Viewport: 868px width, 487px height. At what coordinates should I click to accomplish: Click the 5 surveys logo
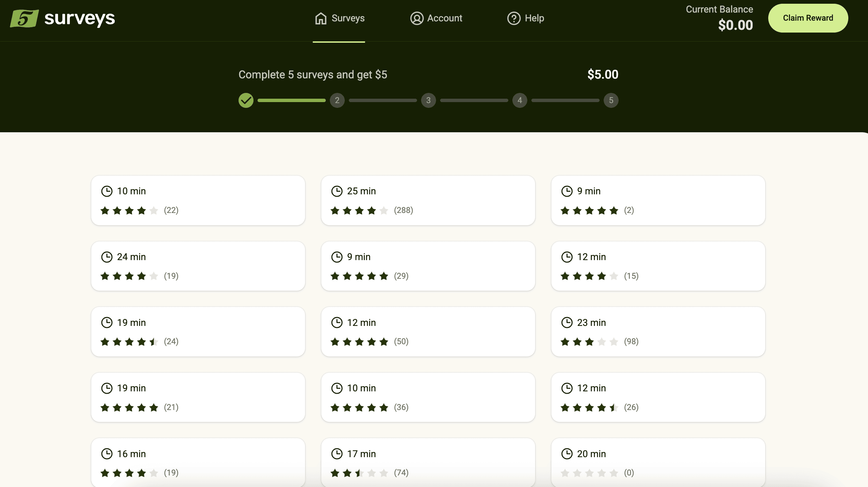(x=63, y=18)
